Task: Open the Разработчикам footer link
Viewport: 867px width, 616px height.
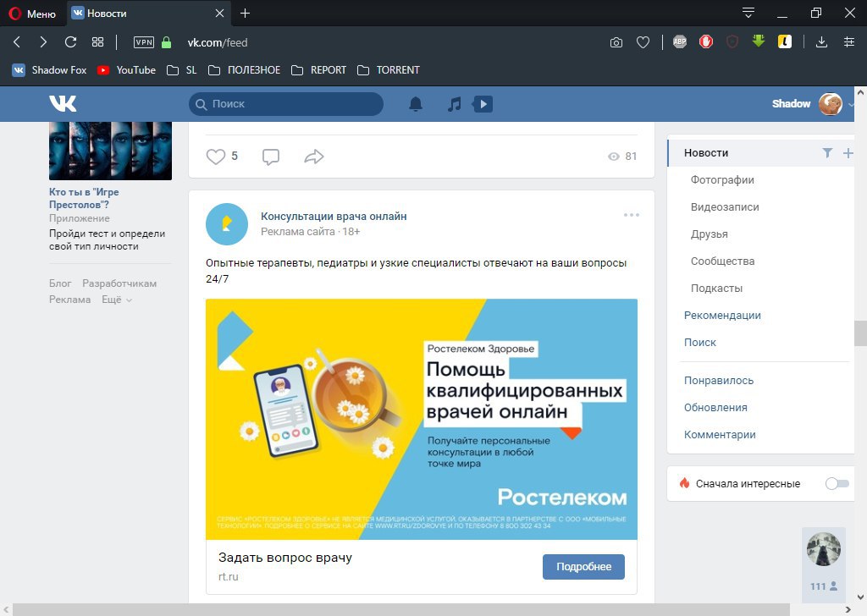Action: tap(119, 283)
